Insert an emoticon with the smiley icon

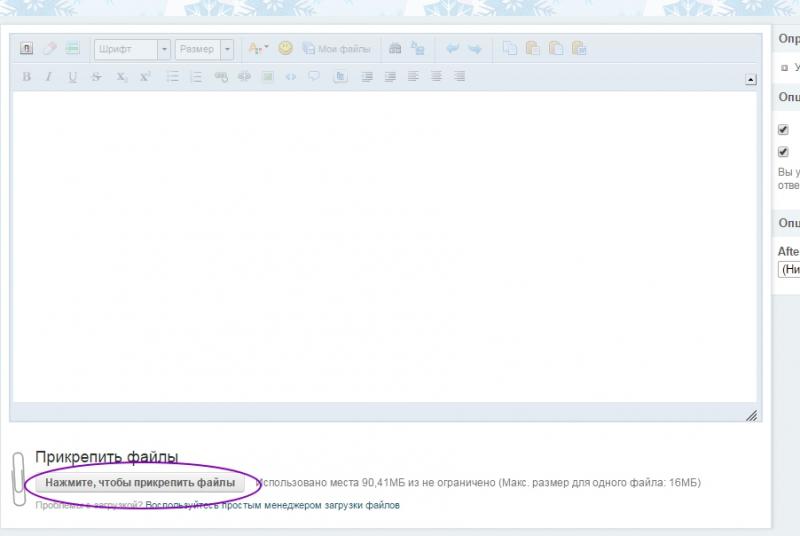[285, 48]
